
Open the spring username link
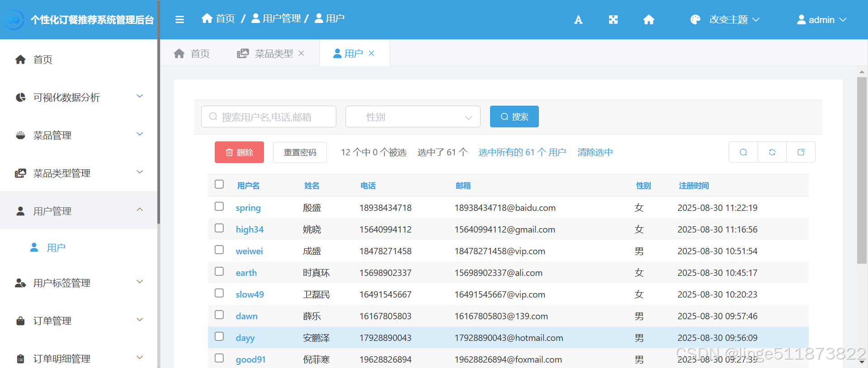(248, 208)
